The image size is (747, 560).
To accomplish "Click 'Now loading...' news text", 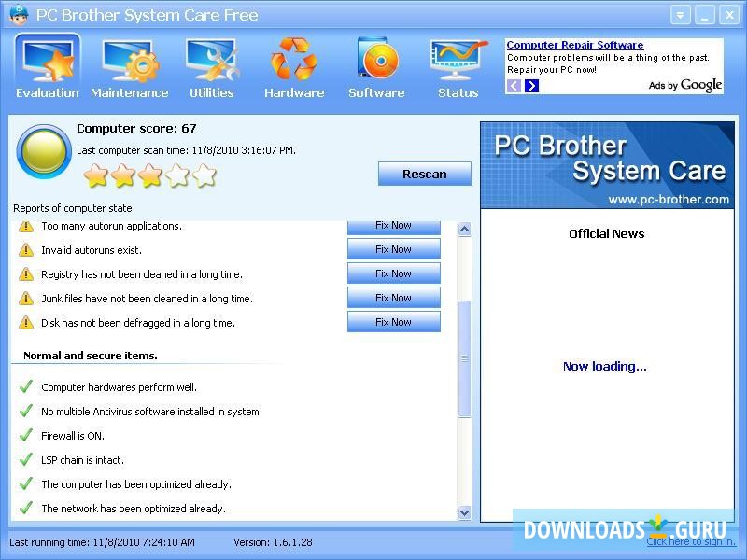I will click(605, 366).
